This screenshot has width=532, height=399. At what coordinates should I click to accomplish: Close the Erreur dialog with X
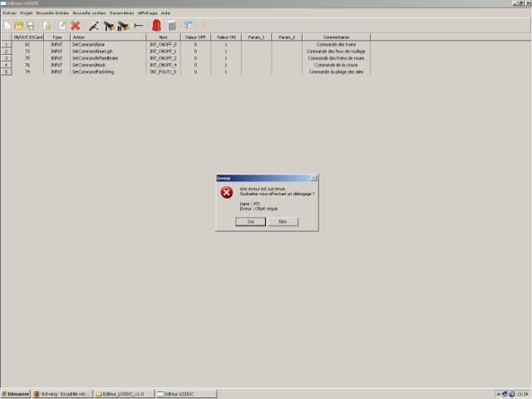[313, 178]
